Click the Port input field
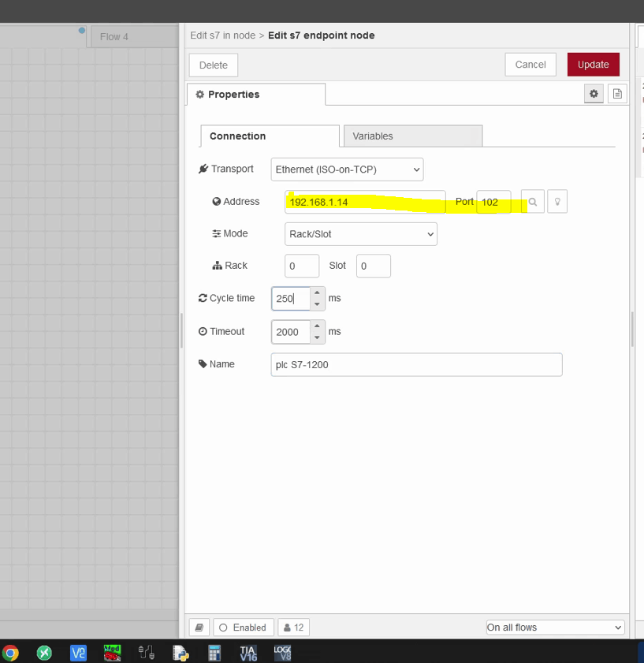Viewport: 644px width, 663px height. click(493, 202)
